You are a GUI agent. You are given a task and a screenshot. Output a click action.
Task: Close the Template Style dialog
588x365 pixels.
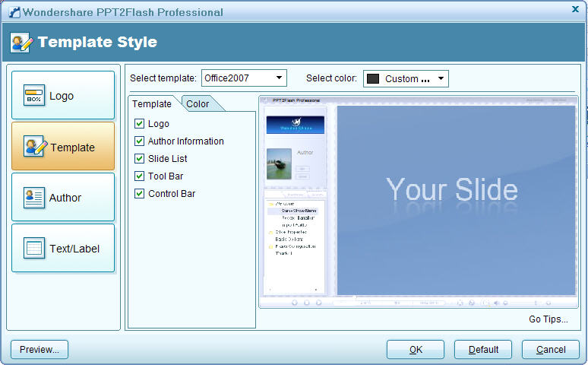(575, 9)
